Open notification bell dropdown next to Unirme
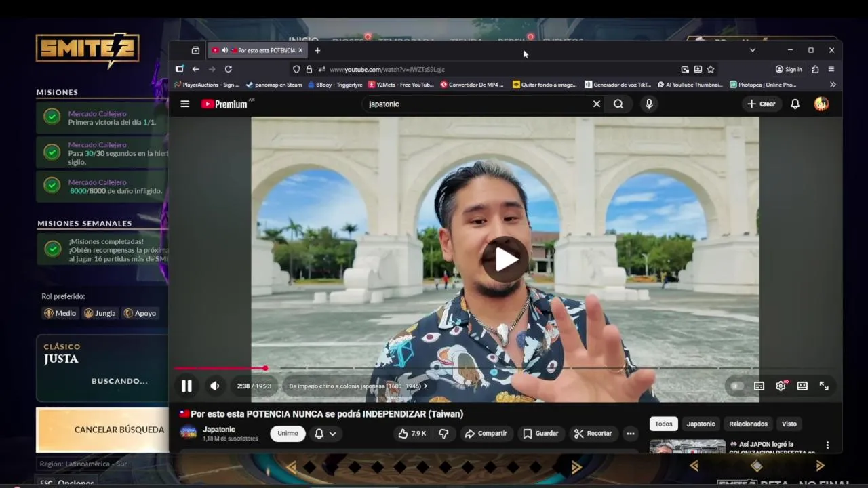The width and height of the screenshot is (868, 488). pyautogui.click(x=325, y=434)
